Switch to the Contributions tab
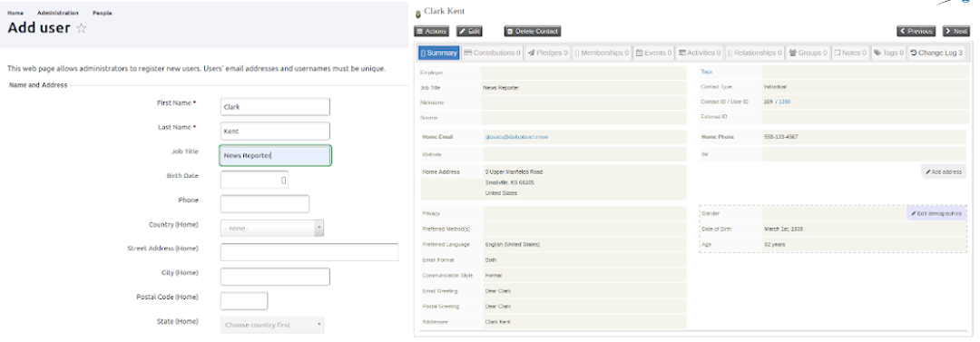The image size is (980, 342). (x=492, y=54)
